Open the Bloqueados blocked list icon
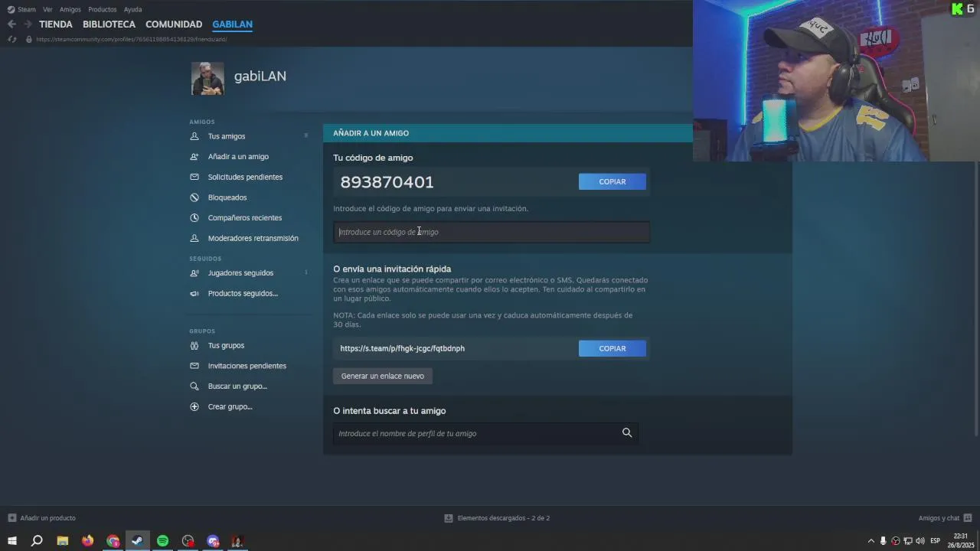The height and width of the screenshot is (551, 980). [x=194, y=197]
